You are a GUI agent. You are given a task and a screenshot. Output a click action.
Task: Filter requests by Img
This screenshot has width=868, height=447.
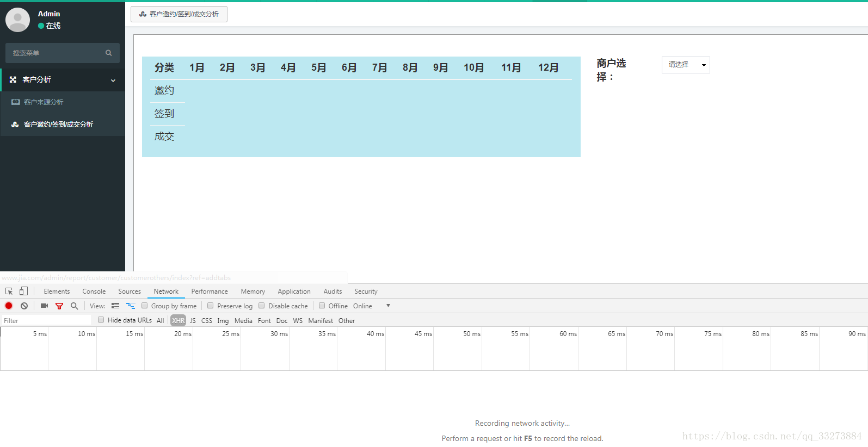[x=223, y=321]
